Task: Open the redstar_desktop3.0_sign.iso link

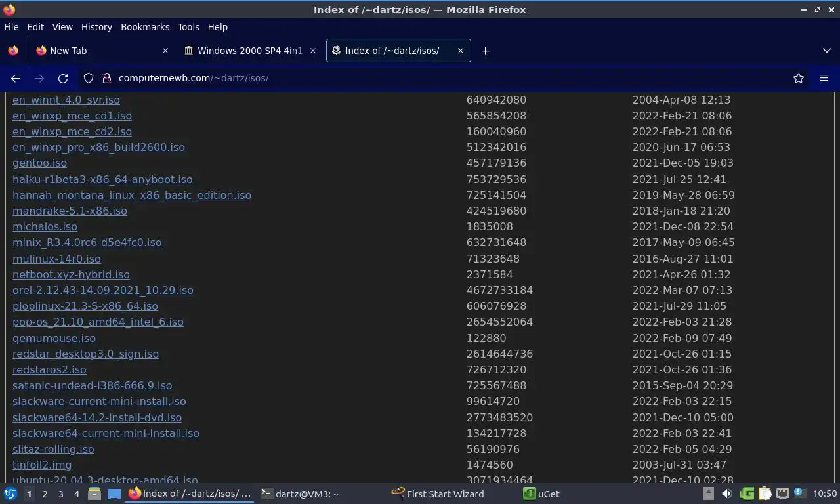Action: [85, 354]
